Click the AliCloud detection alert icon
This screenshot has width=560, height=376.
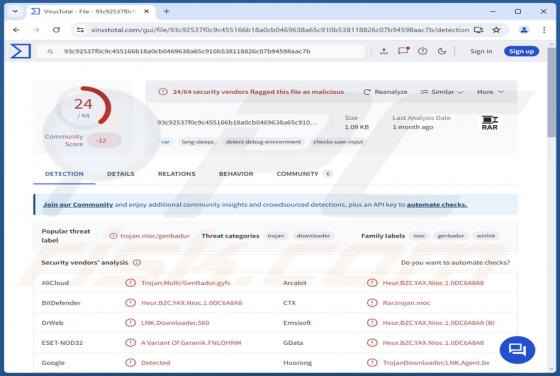[x=130, y=283]
